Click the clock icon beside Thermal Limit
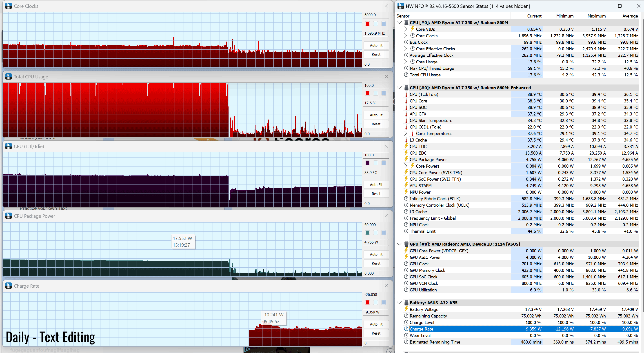Viewport: 644px width, 353px height. [x=406, y=231]
